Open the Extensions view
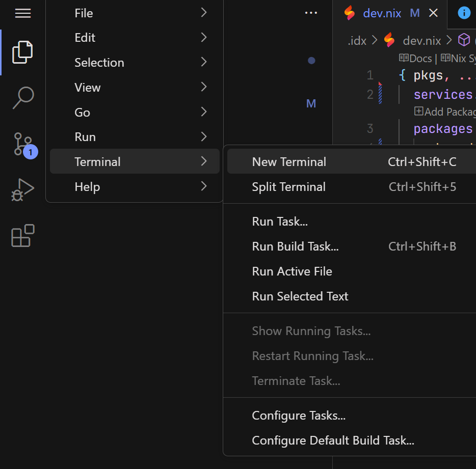 click(23, 236)
